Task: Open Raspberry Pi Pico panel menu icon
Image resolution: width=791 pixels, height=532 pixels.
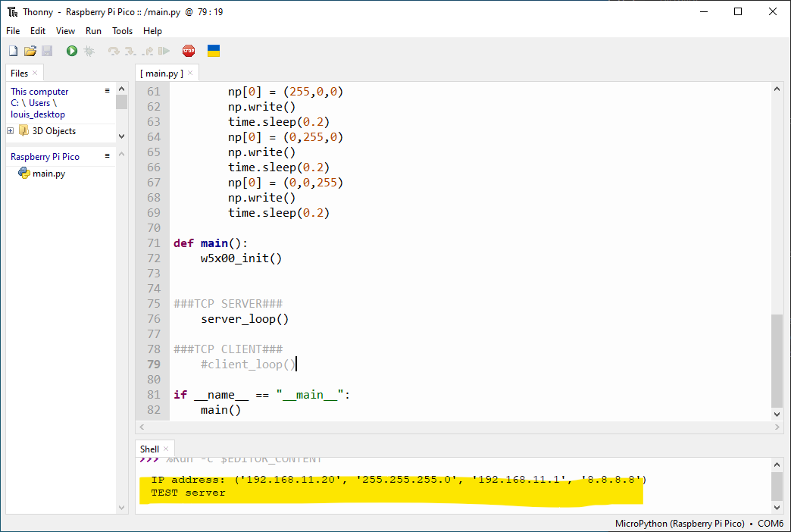Action: pyautogui.click(x=107, y=156)
